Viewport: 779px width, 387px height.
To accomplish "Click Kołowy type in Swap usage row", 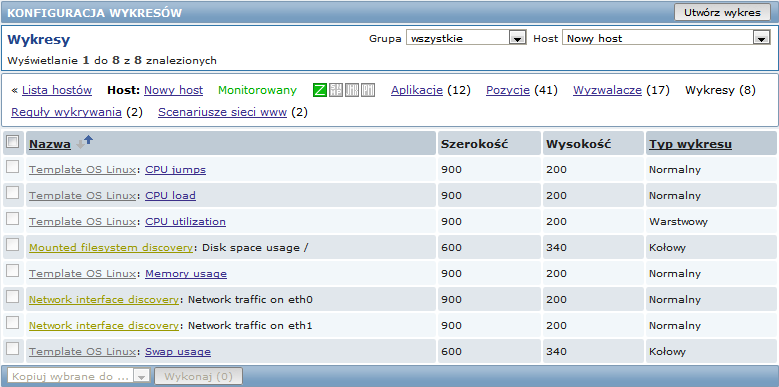I will [x=667, y=352].
